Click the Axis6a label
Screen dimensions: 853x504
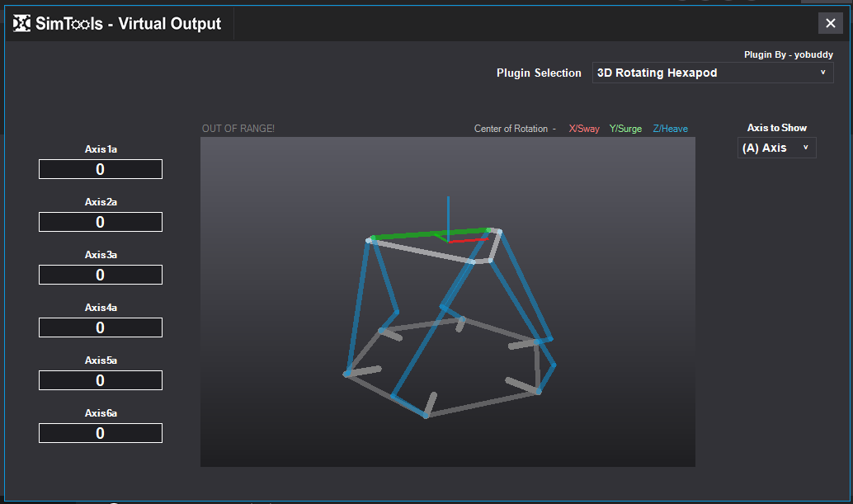click(x=101, y=412)
